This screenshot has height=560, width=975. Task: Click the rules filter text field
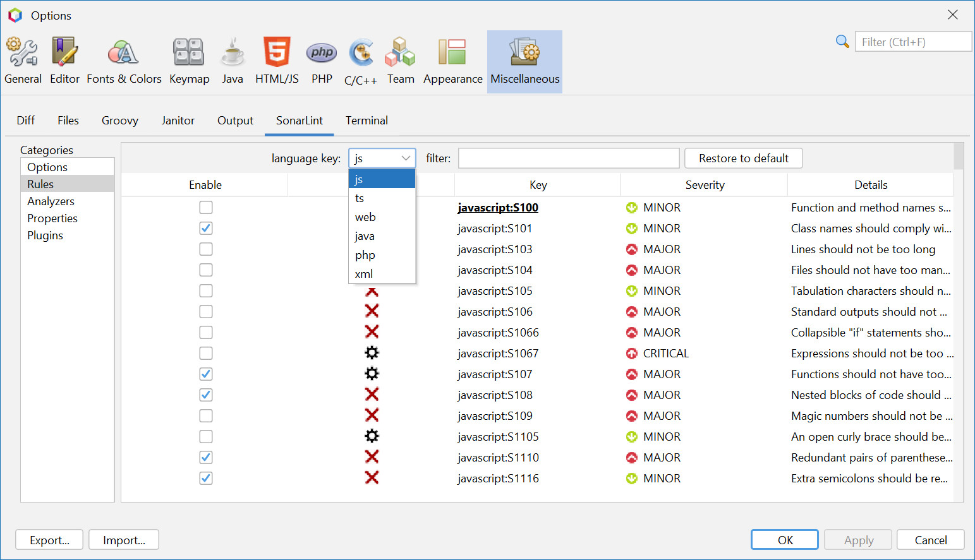[x=568, y=158]
